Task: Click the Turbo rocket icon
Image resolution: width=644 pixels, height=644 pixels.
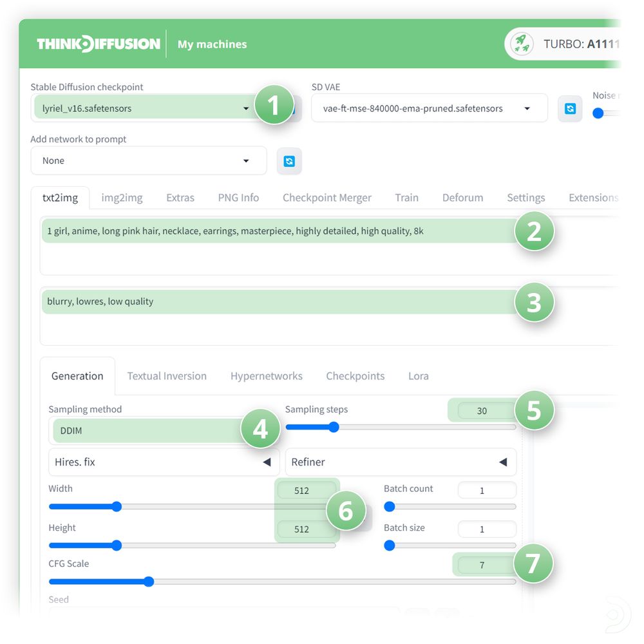Action: [x=522, y=44]
